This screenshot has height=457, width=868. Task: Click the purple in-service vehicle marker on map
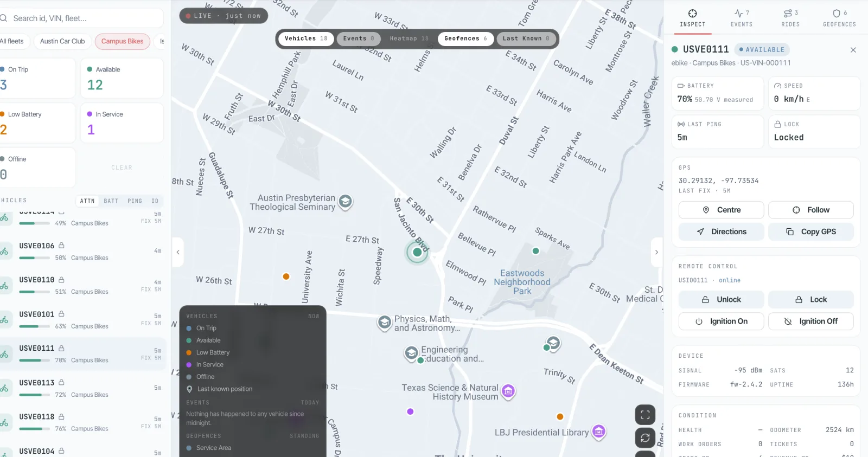pyautogui.click(x=411, y=411)
